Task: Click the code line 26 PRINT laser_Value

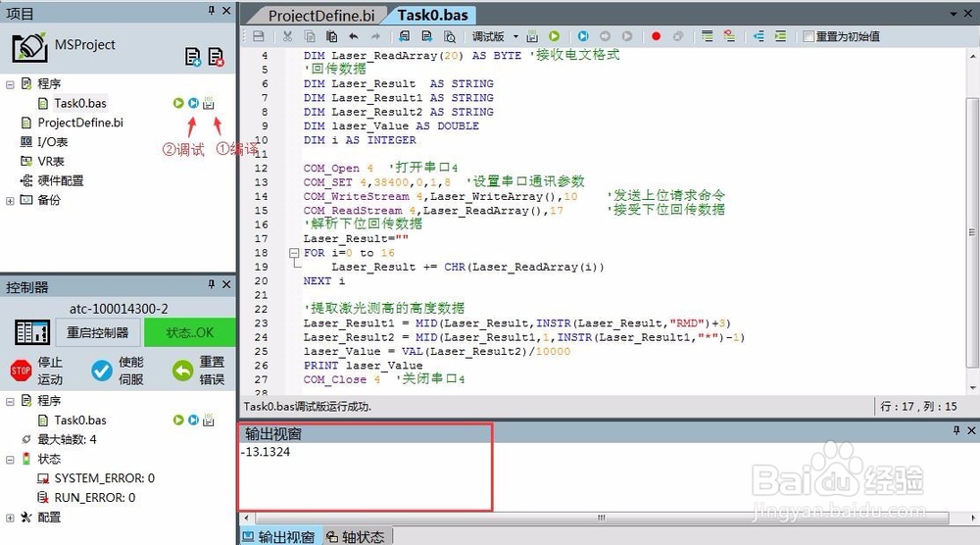Action: pos(363,366)
